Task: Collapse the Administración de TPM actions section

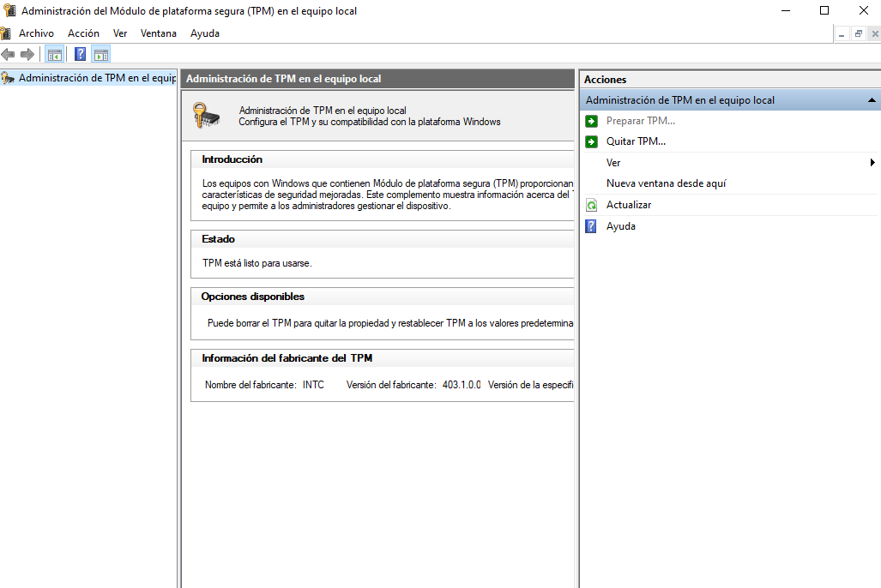Action: point(872,100)
